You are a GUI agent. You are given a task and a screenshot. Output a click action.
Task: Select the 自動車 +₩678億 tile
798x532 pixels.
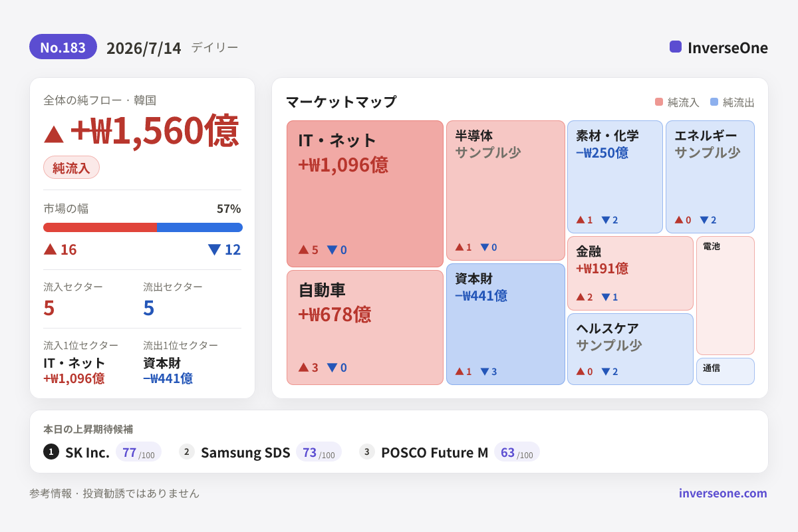point(365,327)
